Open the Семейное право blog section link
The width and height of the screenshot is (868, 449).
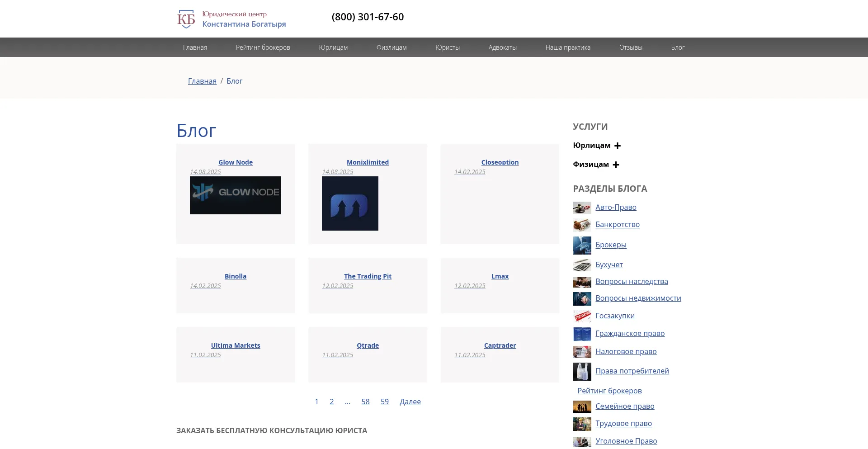(x=624, y=406)
